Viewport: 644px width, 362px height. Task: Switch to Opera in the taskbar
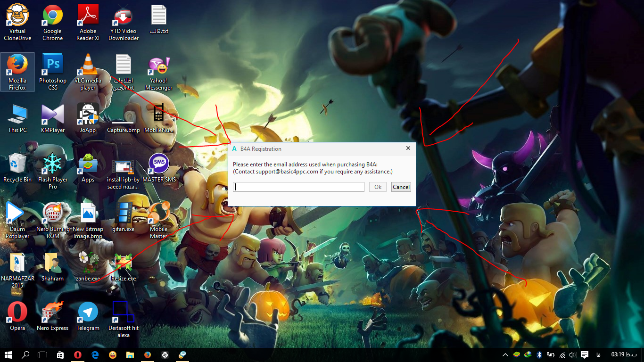click(x=78, y=354)
